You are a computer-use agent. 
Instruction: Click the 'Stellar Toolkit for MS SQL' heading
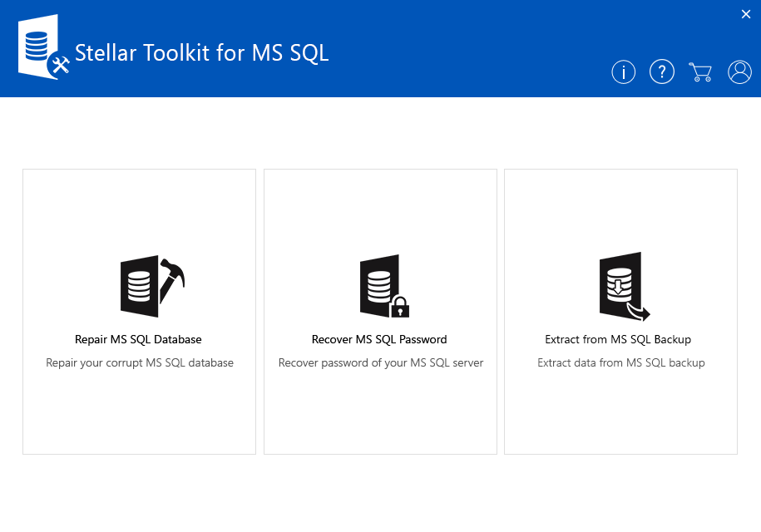pyautogui.click(x=202, y=53)
